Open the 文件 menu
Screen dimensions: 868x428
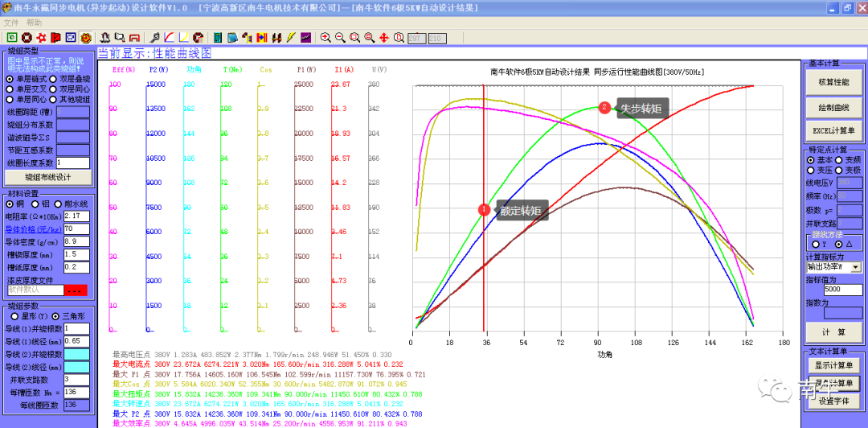11,23
